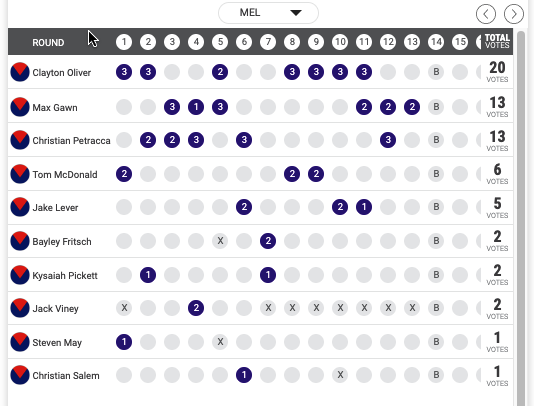Click Steven May's player name
534x406 pixels.
[x=57, y=343]
